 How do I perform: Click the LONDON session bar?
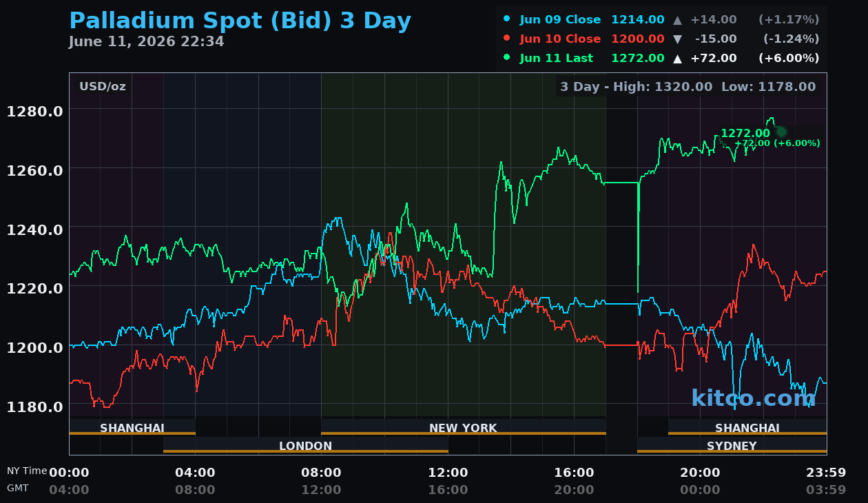(x=306, y=446)
